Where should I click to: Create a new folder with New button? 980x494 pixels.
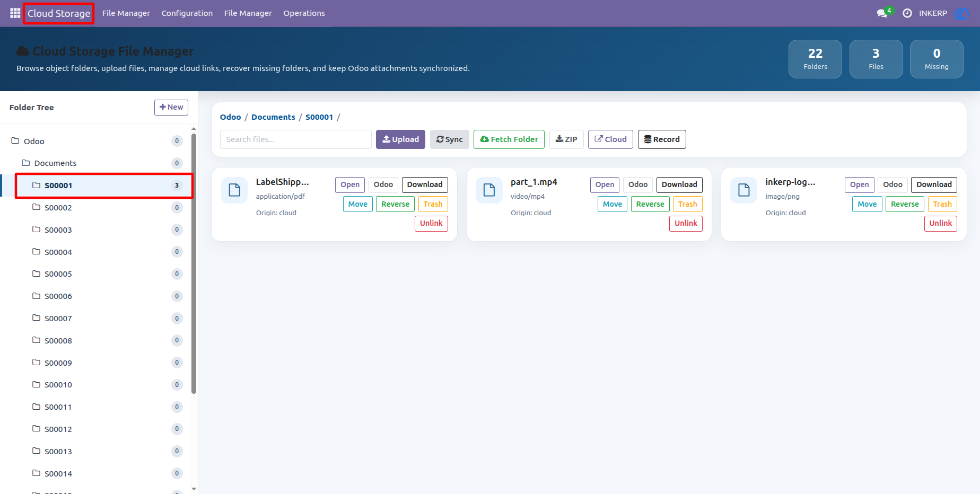(171, 107)
